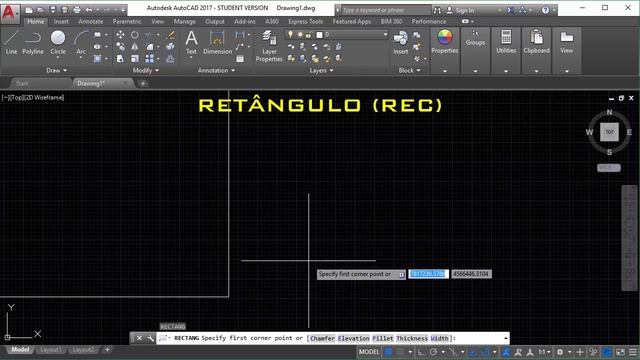Click the Array tool icon
The width and height of the screenshot is (640, 360).
[x=150, y=59]
